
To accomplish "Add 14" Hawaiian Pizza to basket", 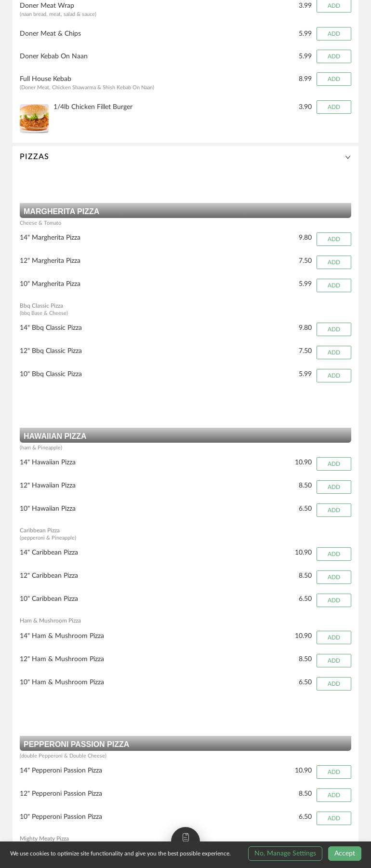I will tap(333, 464).
